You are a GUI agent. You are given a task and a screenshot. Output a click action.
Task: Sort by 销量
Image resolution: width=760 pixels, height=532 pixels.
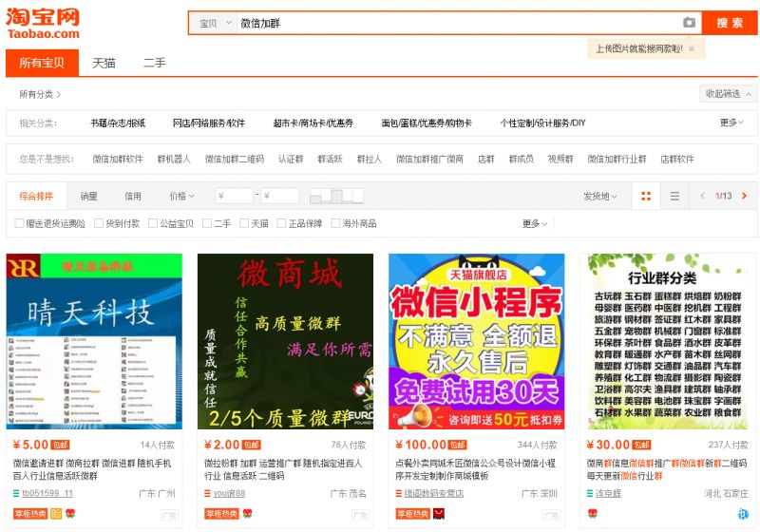click(x=88, y=196)
